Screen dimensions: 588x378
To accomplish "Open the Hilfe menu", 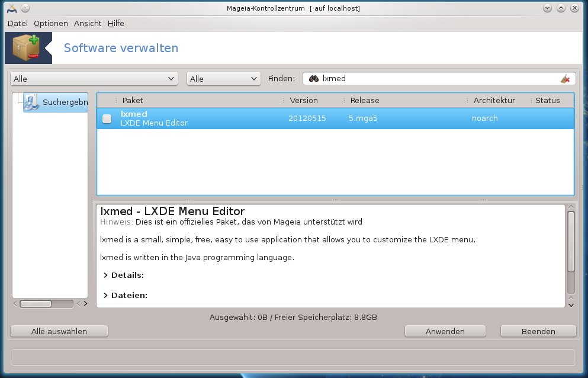I will click(x=116, y=23).
